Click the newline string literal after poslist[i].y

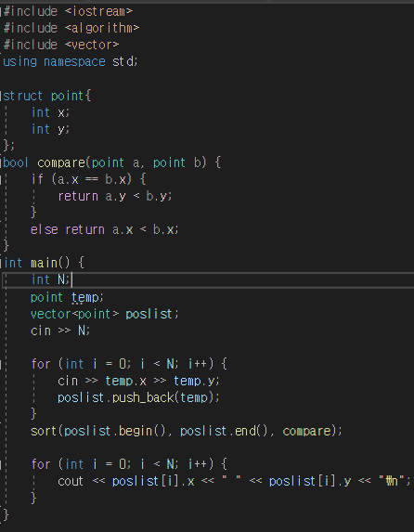392,481
